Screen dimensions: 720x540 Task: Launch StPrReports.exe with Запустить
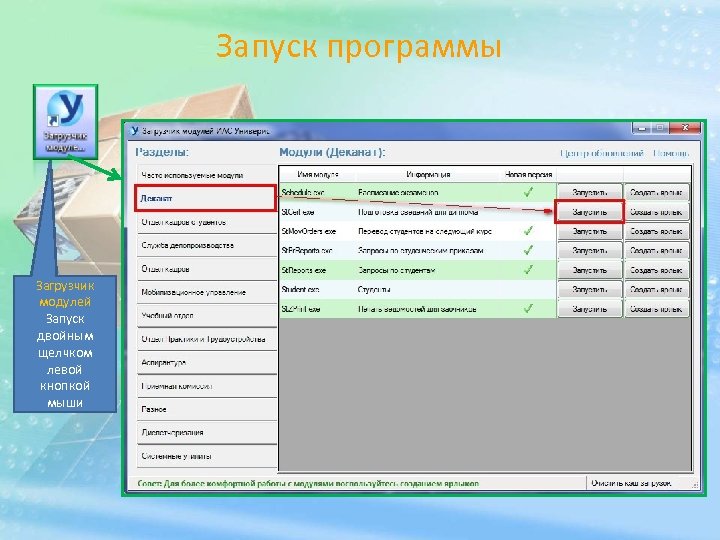pyautogui.click(x=590, y=251)
